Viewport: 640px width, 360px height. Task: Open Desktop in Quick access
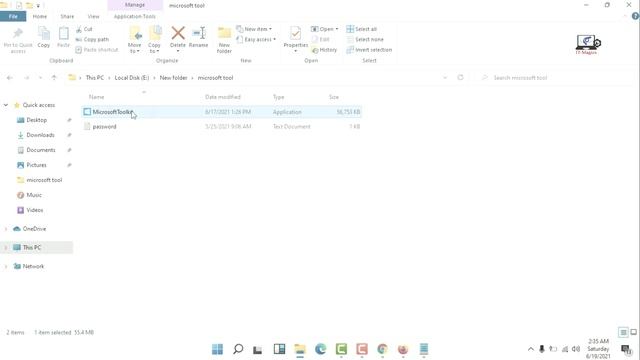click(x=36, y=120)
